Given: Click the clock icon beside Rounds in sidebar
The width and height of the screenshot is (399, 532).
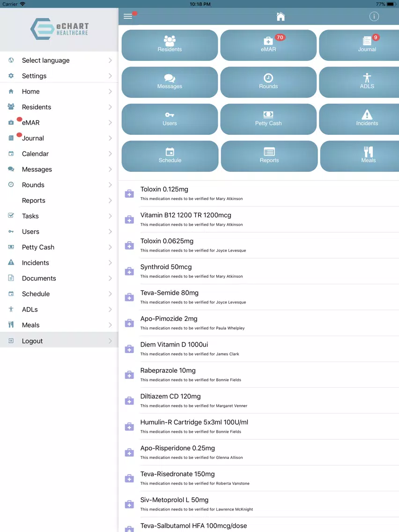Looking at the screenshot, I should [x=11, y=184].
